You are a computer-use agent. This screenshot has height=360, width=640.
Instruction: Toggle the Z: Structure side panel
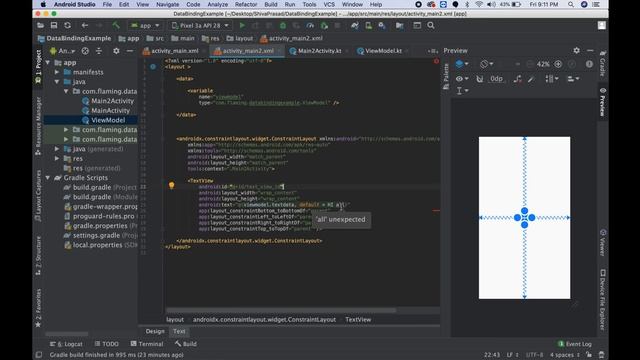click(38, 256)
